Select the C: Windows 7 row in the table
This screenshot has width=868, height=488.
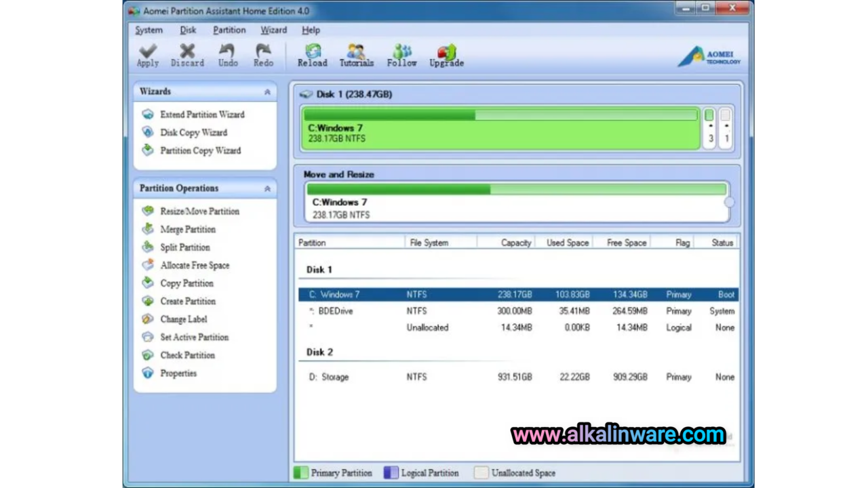coord(518,295)
